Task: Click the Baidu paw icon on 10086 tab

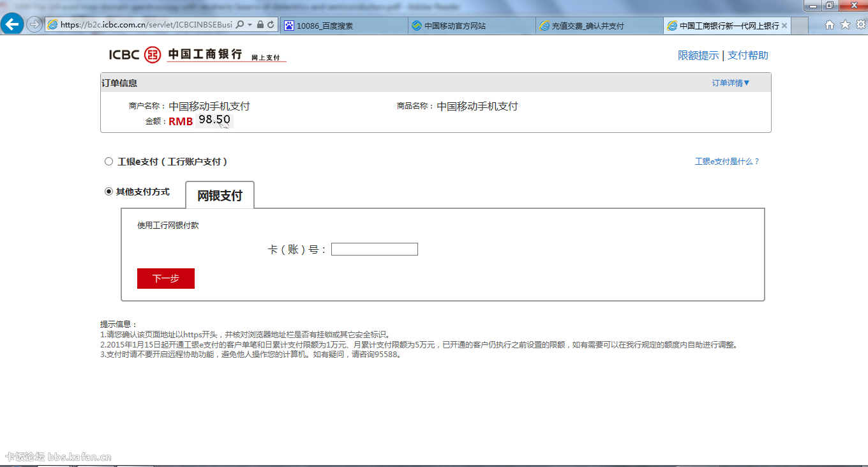Action: pyautogui.click(x=289, y=26)
